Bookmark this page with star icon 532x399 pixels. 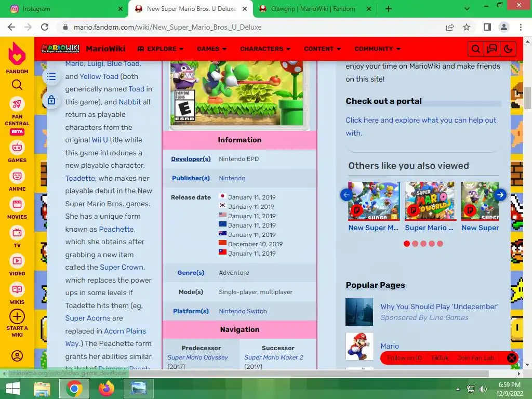467,27
